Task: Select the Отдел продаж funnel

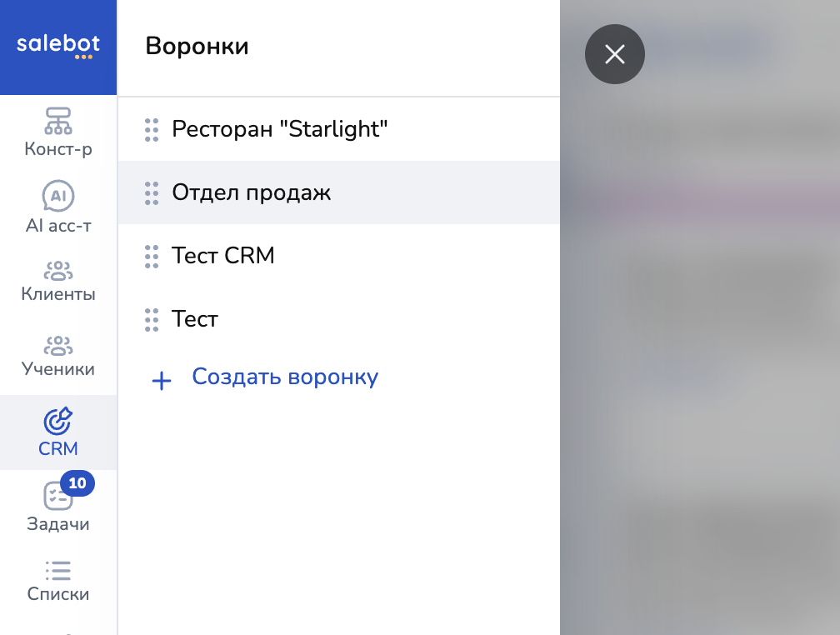Action: 252,192
